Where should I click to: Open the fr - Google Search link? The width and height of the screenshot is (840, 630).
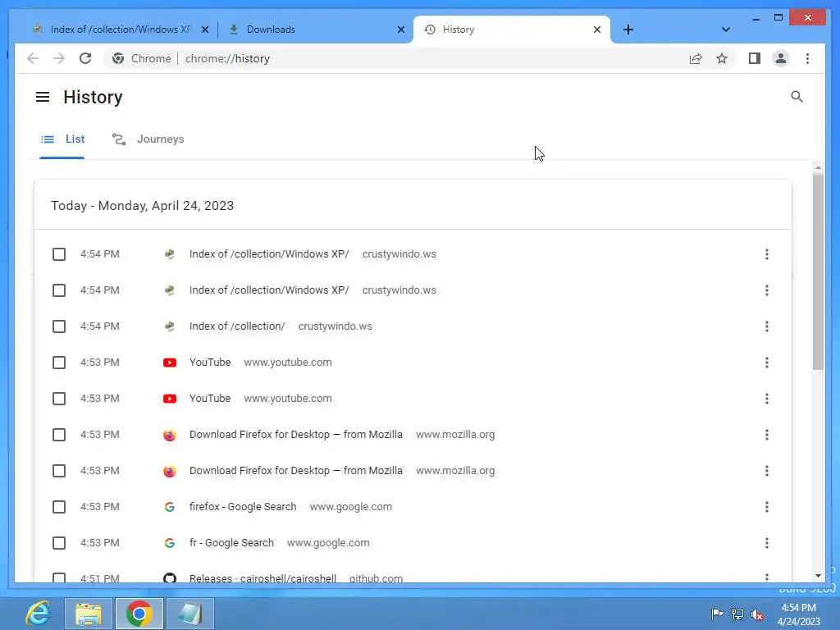tap(231, 543)
